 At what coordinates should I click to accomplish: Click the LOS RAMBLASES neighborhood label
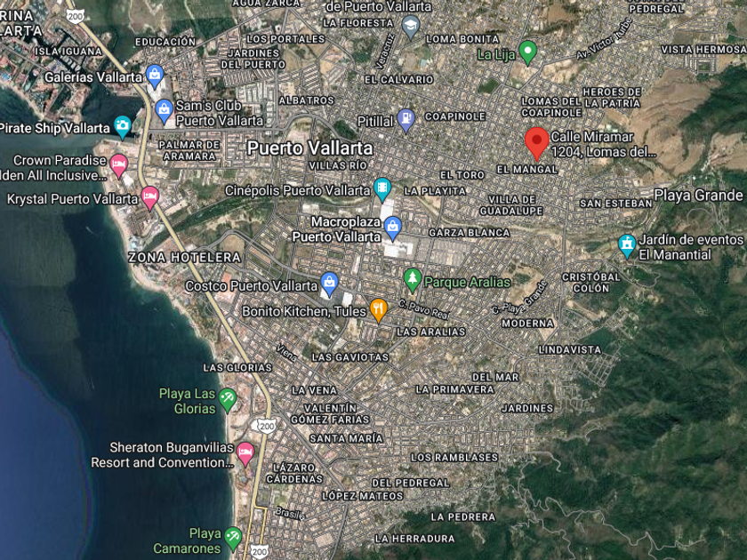[x=454, y=458]
